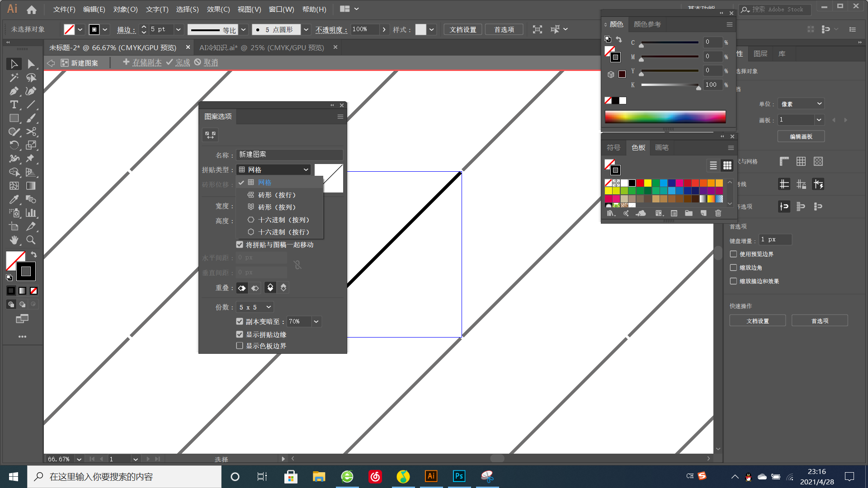Select the Scissors tool
Screen dimensions: 868x488
pos(31,132)
